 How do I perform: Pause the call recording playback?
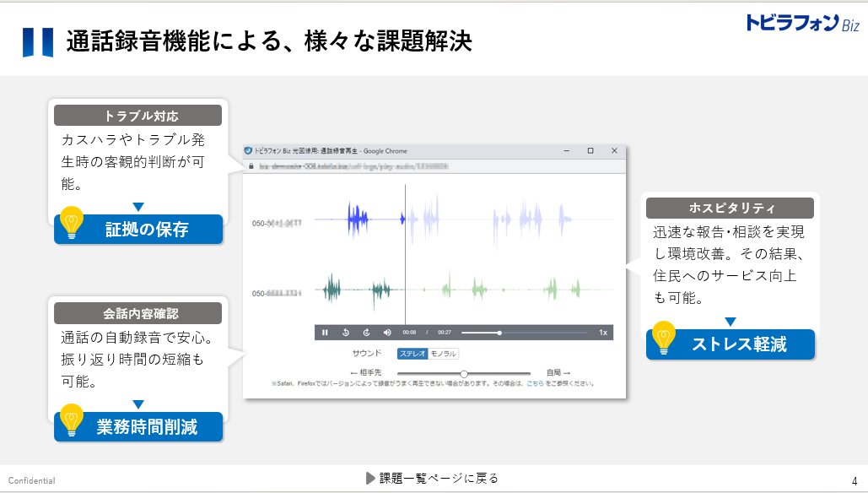pos(325,333)
